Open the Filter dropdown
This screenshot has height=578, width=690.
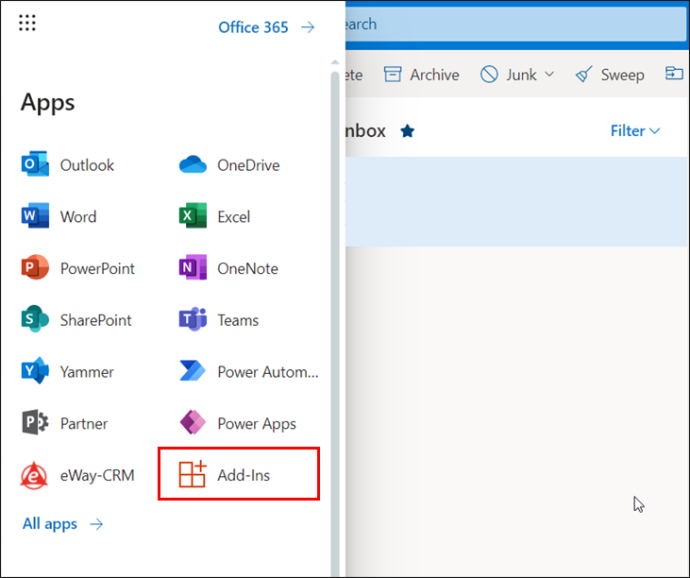pos(635,131)
